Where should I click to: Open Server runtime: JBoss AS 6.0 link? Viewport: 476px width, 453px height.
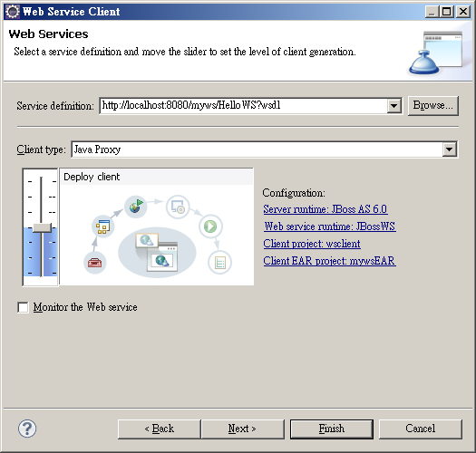[325, 209]
